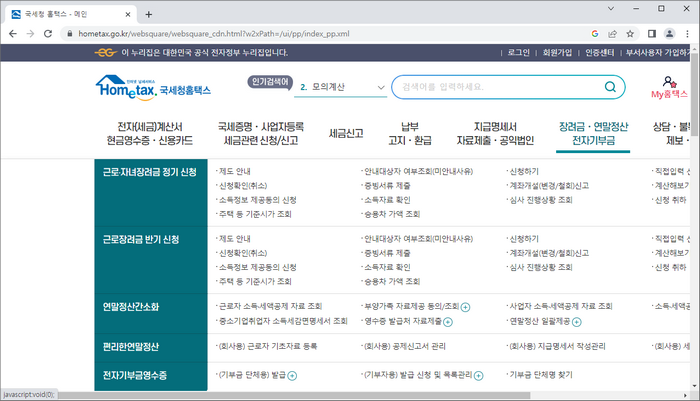Image resolution: width=700 pixels, height=401 pixels.
Task: Click the share page icon
Action: [612, 34]
